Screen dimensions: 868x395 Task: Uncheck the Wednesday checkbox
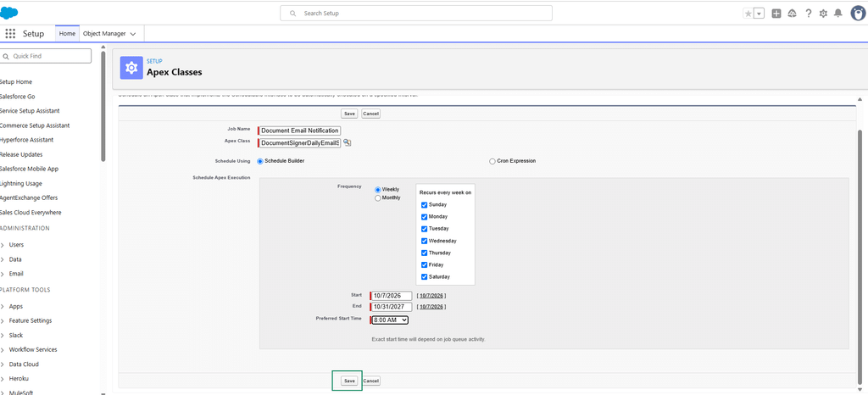(424, 241)
